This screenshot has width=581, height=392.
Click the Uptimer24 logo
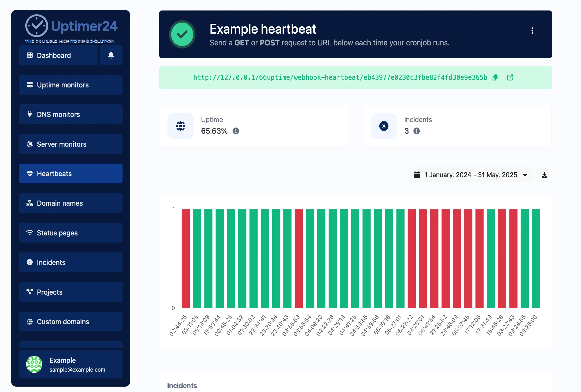click(71, 29)
